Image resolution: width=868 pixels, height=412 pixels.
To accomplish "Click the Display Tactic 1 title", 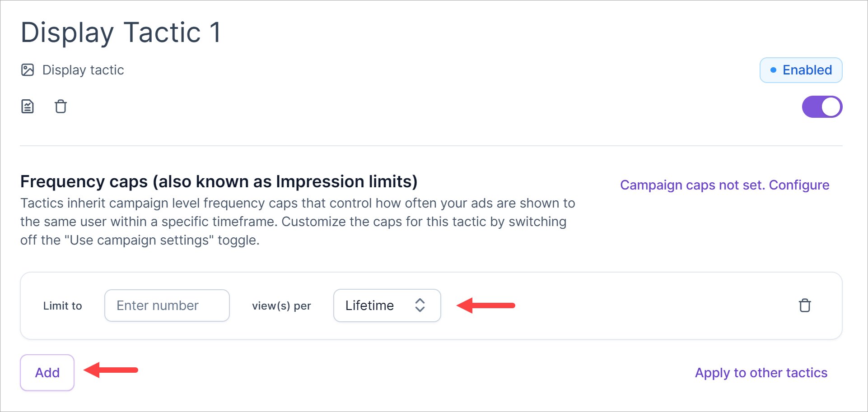I will pos(121,32).
